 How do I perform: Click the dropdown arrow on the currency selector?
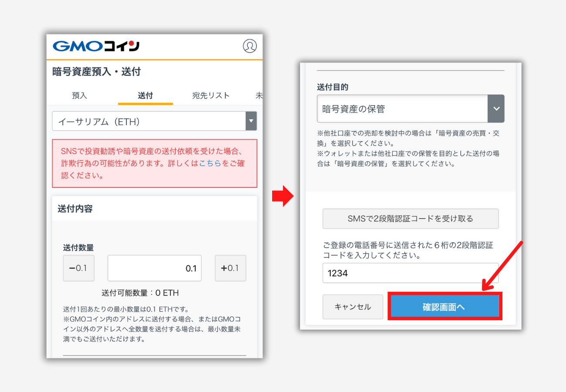(x=251, y=121)
